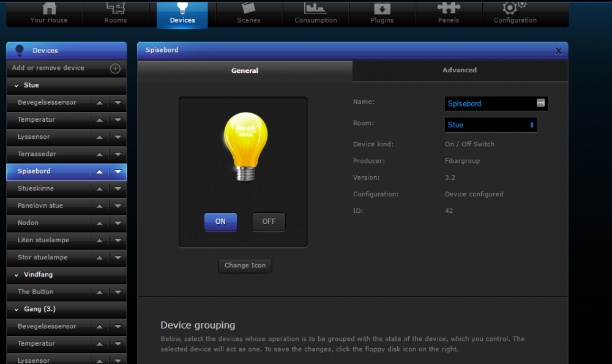Turn the Spisebord light ON
The image size is (612, 364).
220,221
